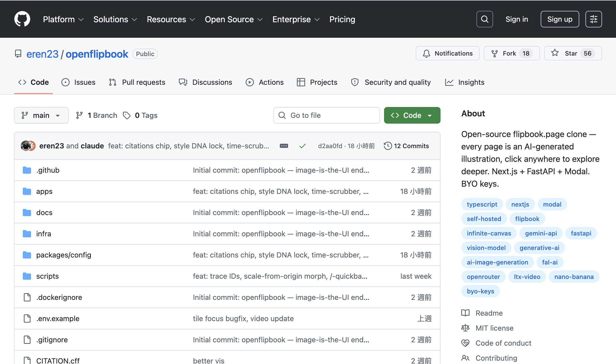The image size is (616, 364).
Task: Click the Readme book icon in About
Action: (465, 313)
